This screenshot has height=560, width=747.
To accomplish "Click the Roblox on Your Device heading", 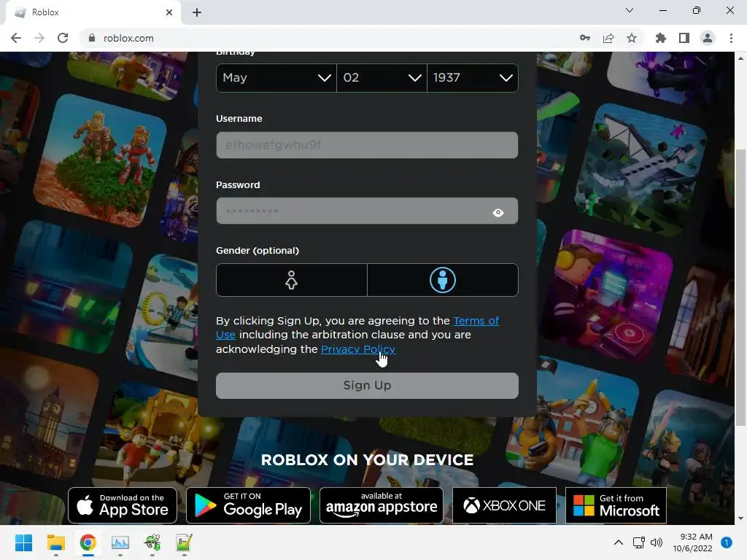I will [x=367, y=460].
